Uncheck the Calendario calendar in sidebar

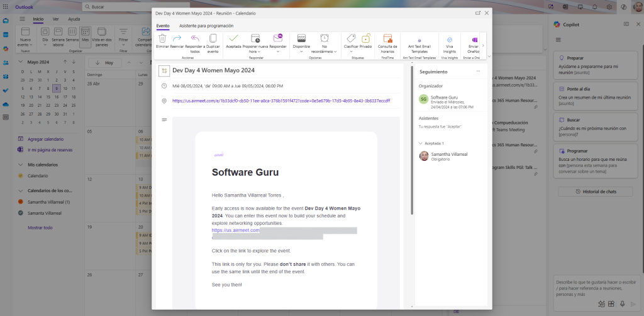21,176
